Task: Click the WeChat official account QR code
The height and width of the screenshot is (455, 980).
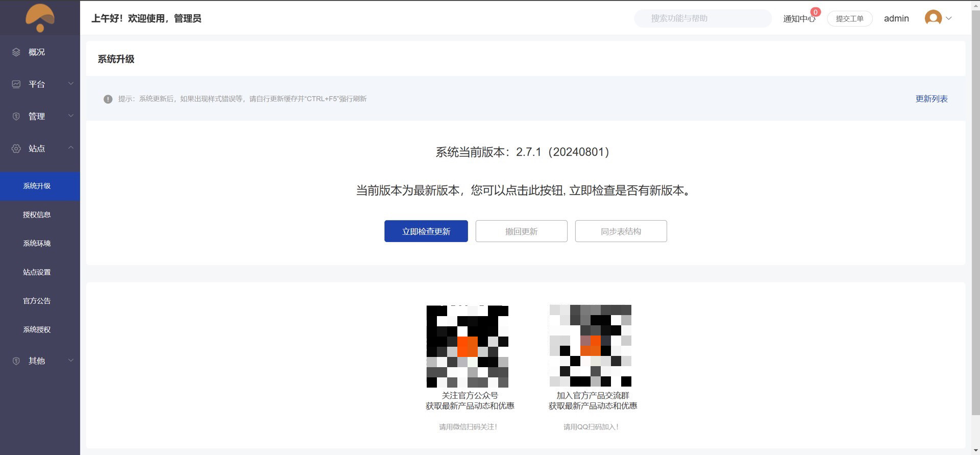Action: [468, 346]
